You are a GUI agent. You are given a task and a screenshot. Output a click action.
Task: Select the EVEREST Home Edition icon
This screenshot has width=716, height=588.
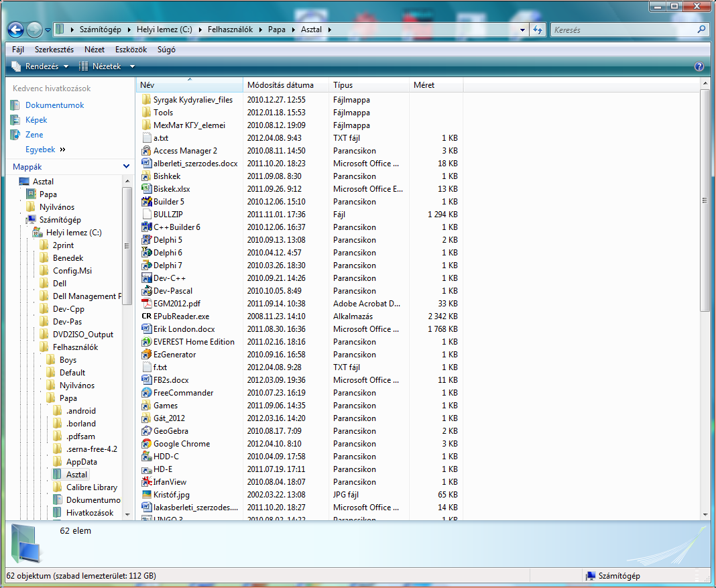[x=146, y=342]
